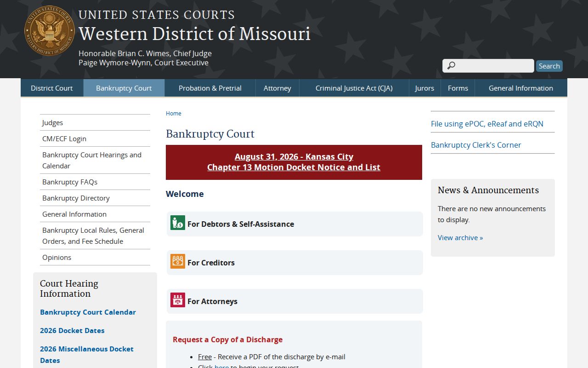This screenshot has width=588, height=368.
Task: Open the District Court tab
Action: pyautogui.click(x=52, y=88)
